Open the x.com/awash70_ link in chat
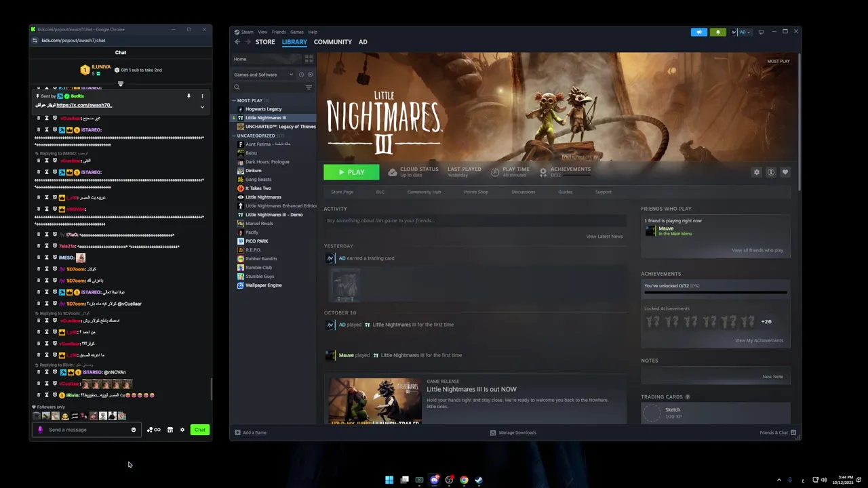868x488 pixels. tap(84, 105)
